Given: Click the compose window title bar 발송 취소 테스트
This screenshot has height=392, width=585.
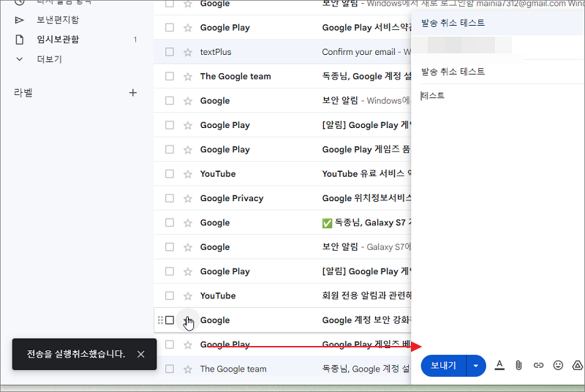Looking at the screenshot, I should point(453,22).
